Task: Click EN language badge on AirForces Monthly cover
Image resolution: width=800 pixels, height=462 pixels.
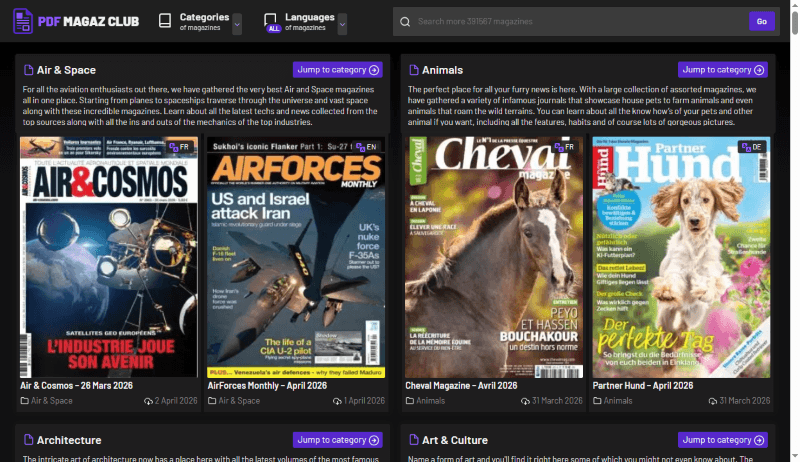Action: (367, 147)
